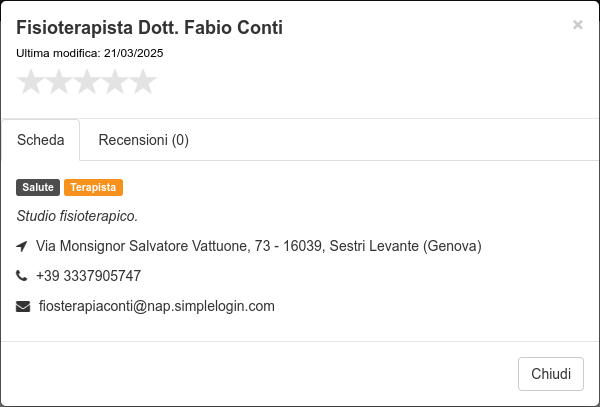Click the orange Terapista badge
The image size is (600, 407).
[93, 187]
